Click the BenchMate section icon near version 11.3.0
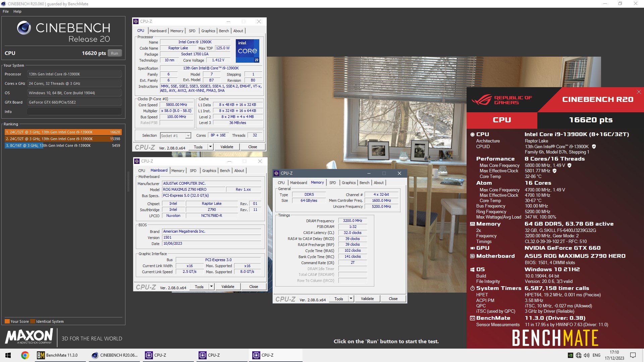Viewport: 644px width, 362px height. point(473,318)
